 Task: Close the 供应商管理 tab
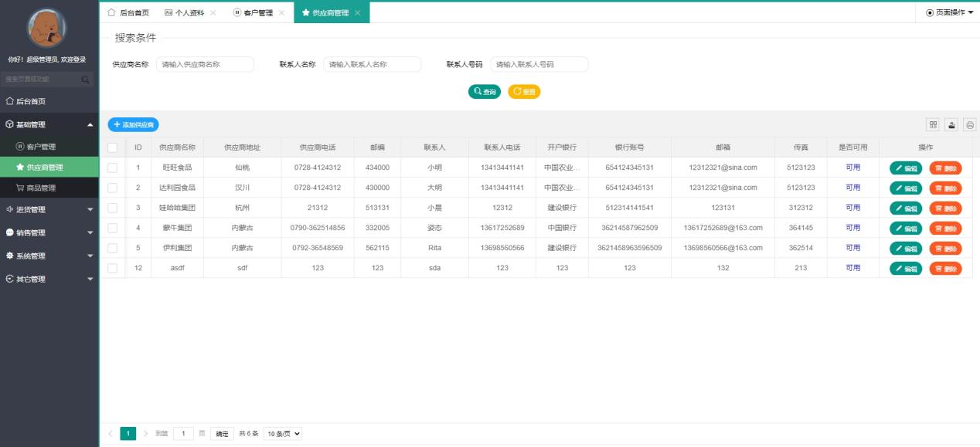pos(357,13)
